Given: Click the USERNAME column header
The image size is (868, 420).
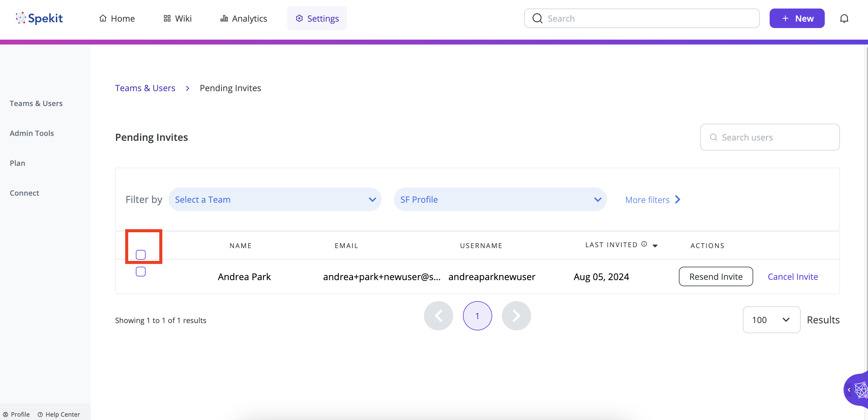Looking at the screenshot, I should coord(481,246).
